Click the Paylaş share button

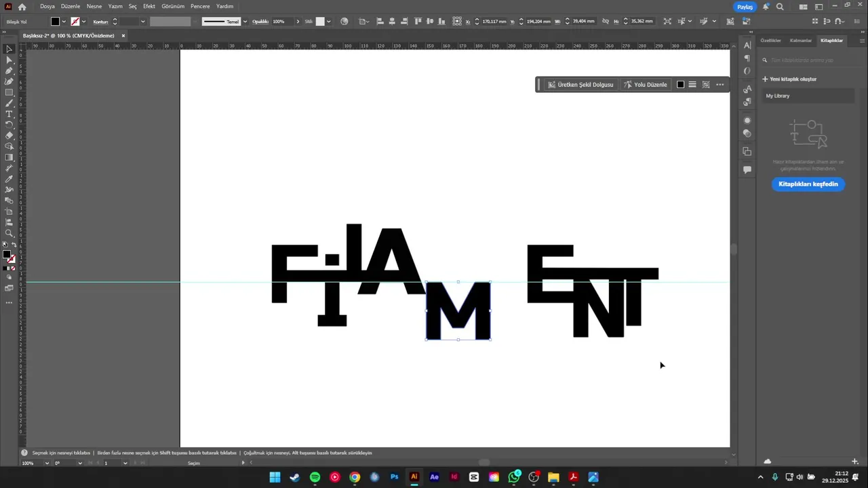click(745, 7)
